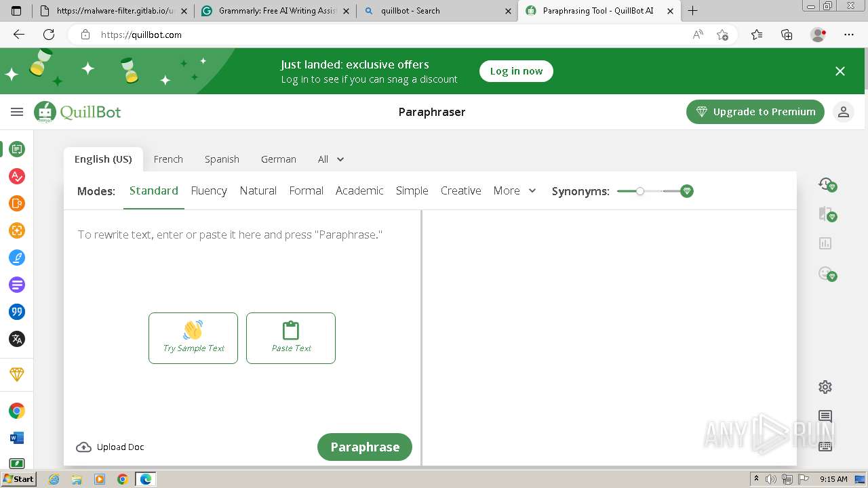Select the Creative mode

click(x=461, y=191)
